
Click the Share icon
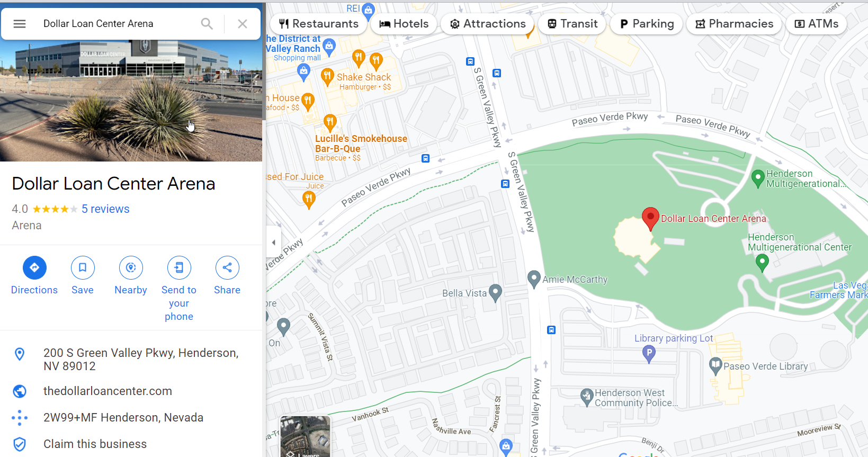tap(227, 268)
